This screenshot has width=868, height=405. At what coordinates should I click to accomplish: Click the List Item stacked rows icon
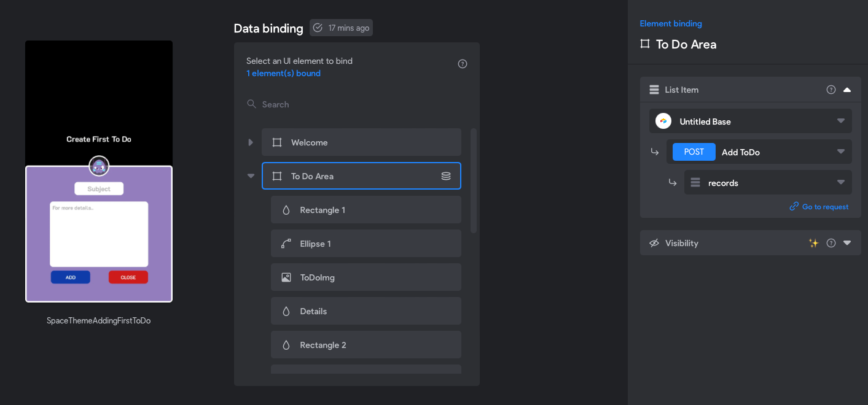tap(654, 90)
